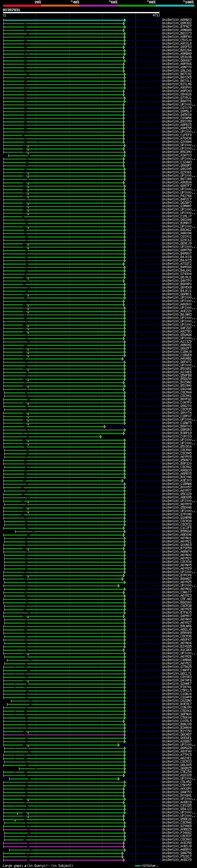Click UniRef100_Q4N756 entry
This screenshot has width=197, height=868.
click(177, 853)
